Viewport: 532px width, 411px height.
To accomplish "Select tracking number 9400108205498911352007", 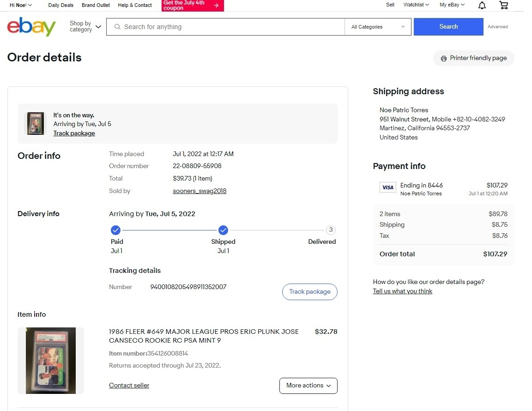I will 188,287.
